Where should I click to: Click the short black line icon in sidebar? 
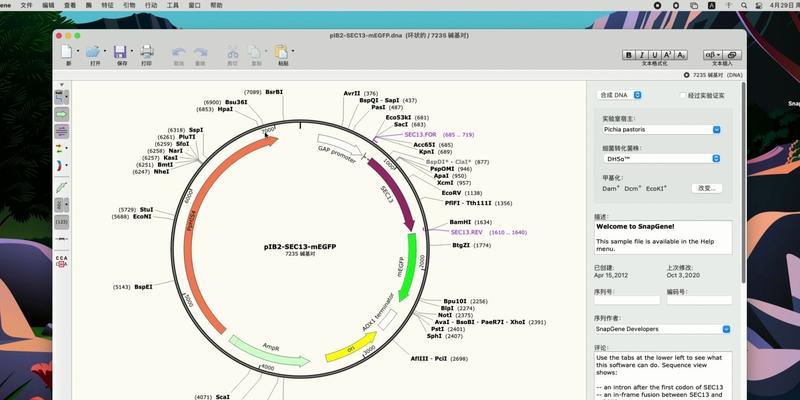(61, 239)
